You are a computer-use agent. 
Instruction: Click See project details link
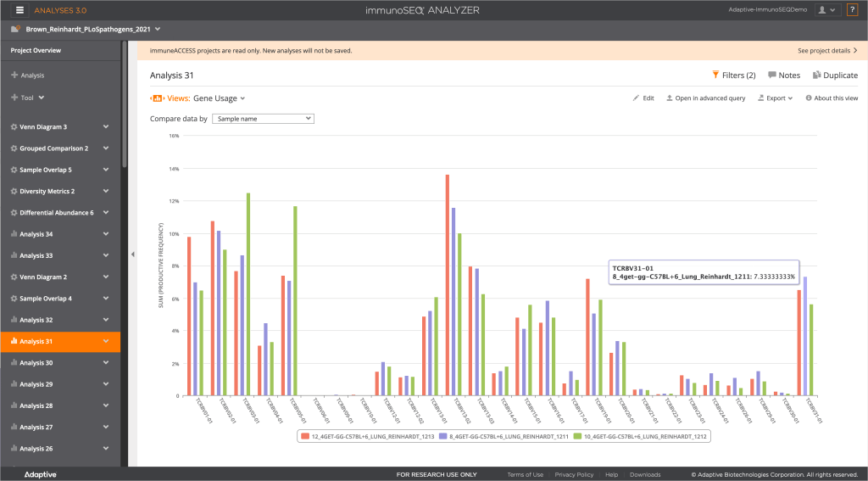tap(826, 51)
